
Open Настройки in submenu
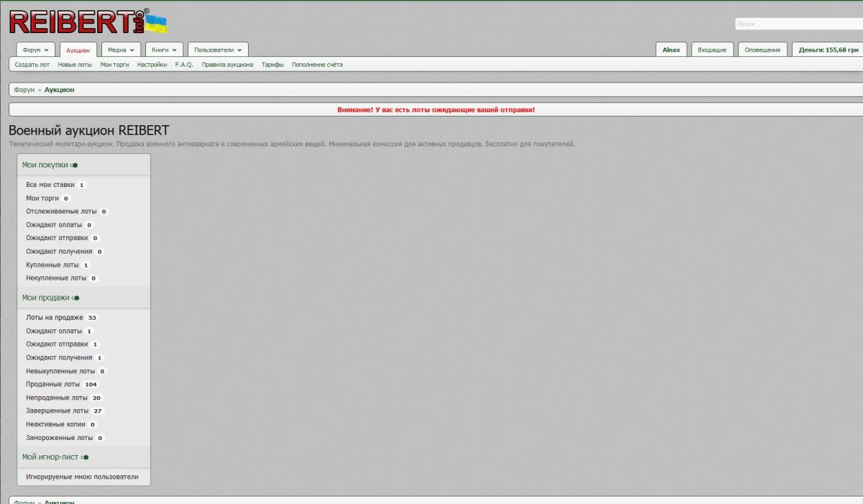pos(152,65)
